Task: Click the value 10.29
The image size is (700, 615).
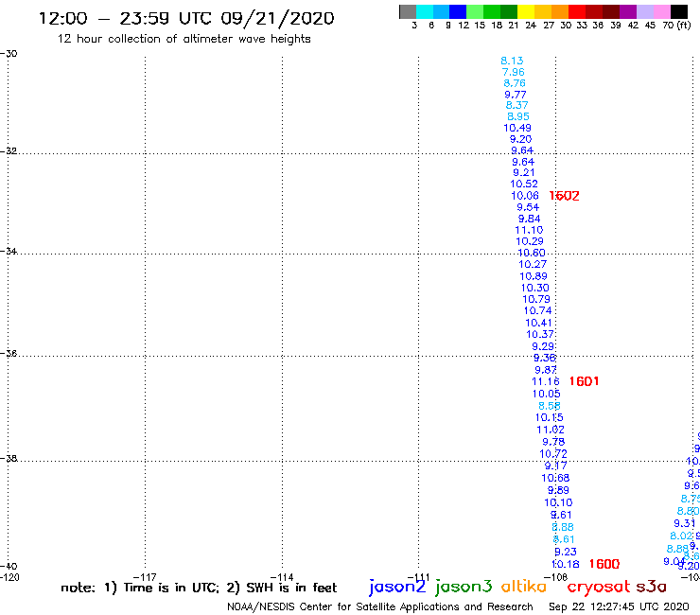Action: click(530, 241)
